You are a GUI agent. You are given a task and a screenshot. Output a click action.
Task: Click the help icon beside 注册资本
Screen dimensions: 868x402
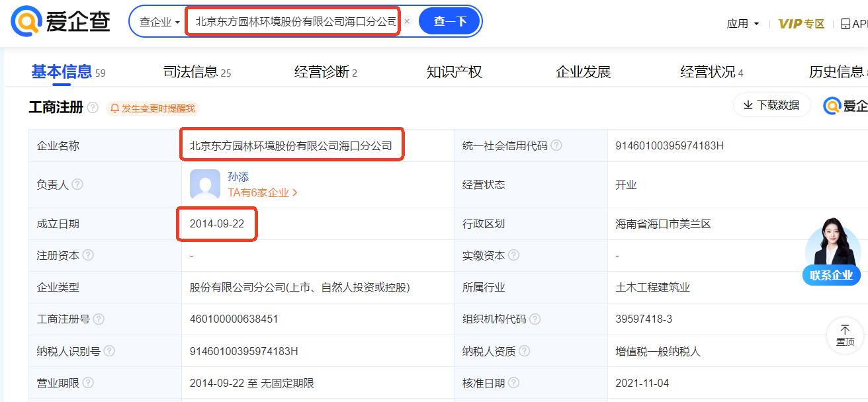click(88, 255)
